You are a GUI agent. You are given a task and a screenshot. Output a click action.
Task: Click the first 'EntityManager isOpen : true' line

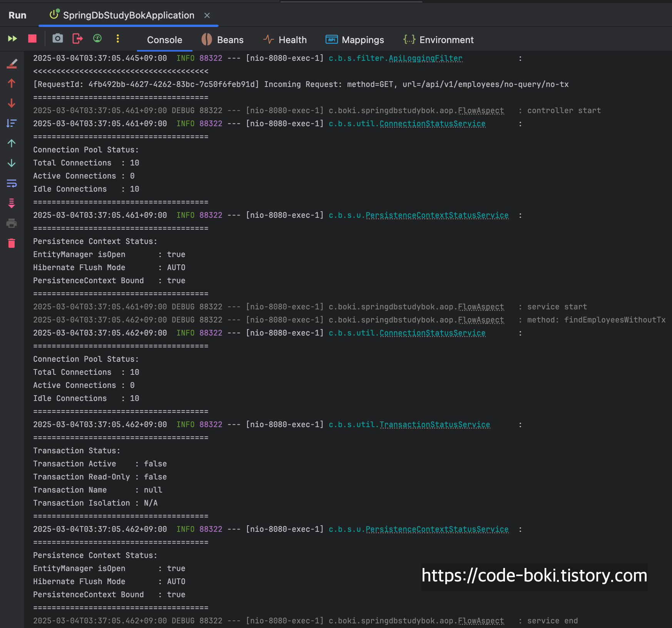click(x=109, y=254)
